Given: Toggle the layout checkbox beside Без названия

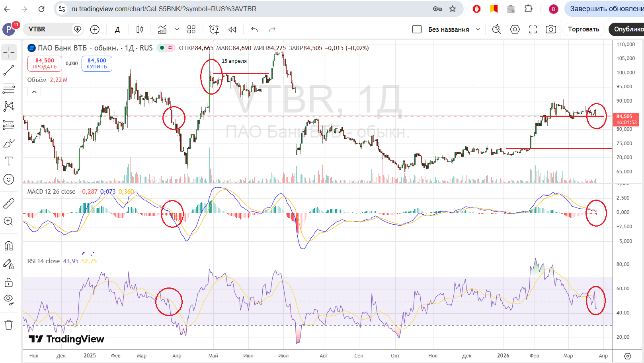Looking at the screenshot, I should click(x=417, y=29).
